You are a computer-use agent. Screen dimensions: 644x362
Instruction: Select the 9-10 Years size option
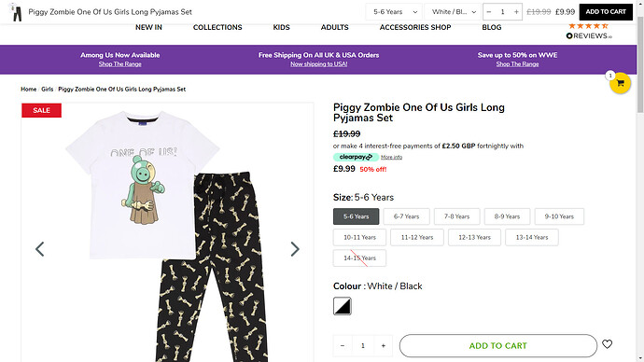pos(559,216)
